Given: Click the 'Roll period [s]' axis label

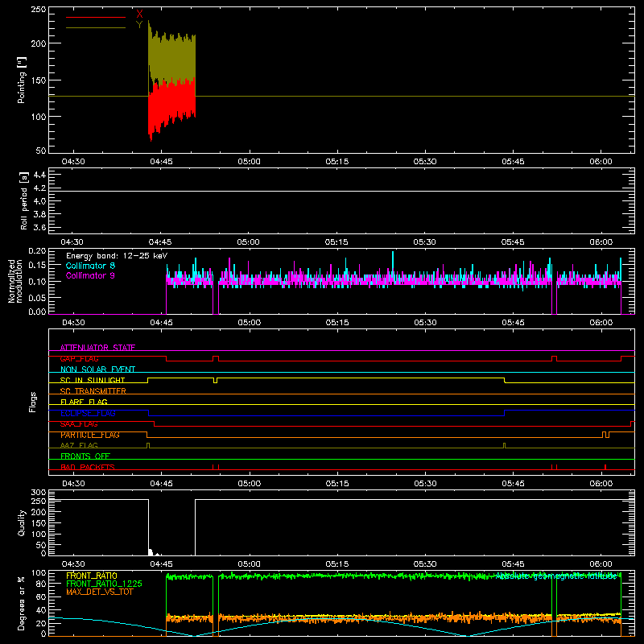Looking at the screenshot, I should (x=23, y=200).
